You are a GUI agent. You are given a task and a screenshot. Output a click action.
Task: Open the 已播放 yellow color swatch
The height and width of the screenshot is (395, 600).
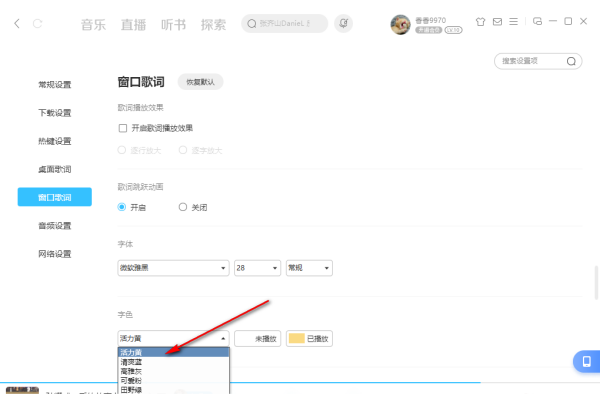pyautogui.click(x=309, y=338)
